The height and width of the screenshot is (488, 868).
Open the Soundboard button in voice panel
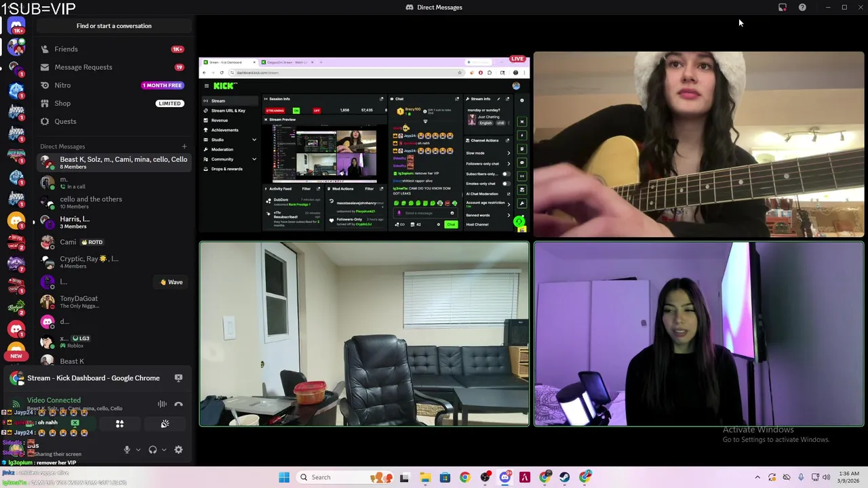(165, 424)
